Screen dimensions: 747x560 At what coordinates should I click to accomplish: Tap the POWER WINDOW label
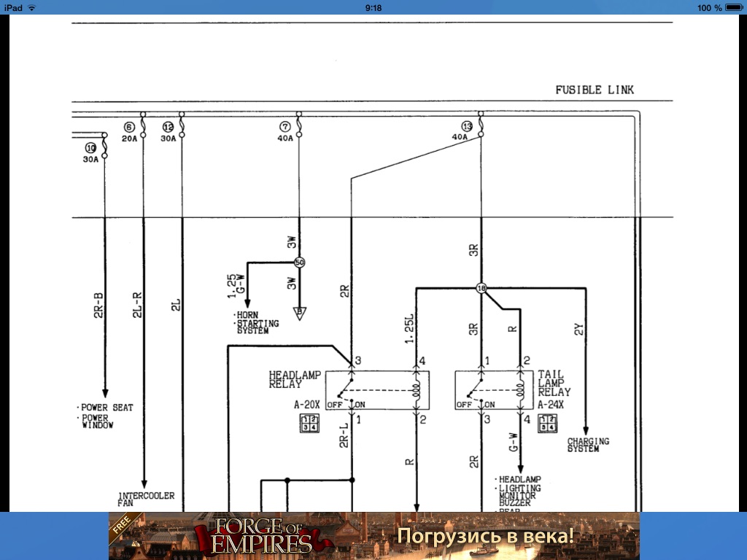point(98,421)
